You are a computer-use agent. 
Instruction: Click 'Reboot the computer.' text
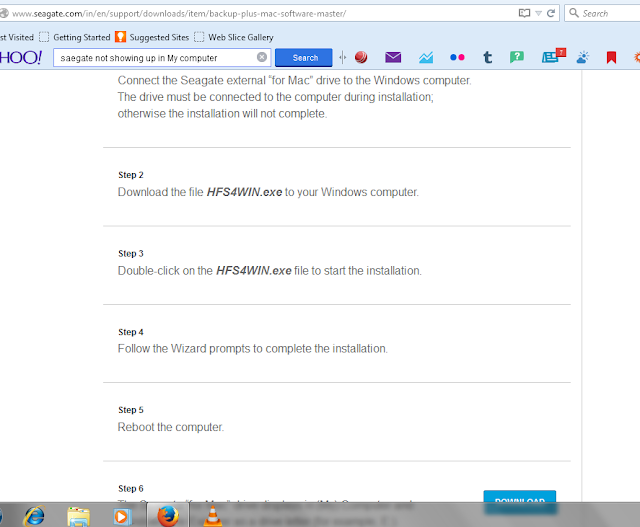[x=171, y=427]
